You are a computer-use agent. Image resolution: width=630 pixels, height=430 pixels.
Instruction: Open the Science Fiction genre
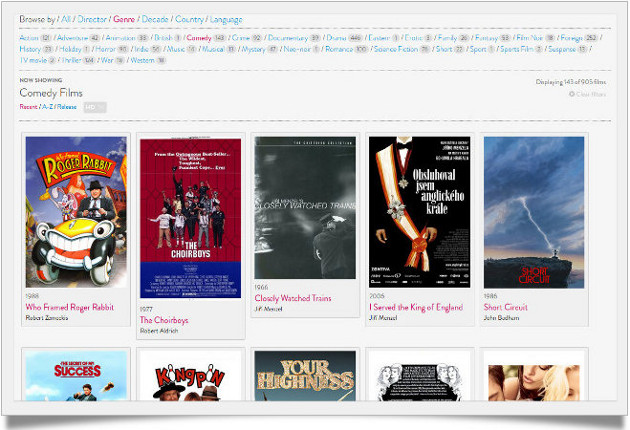[396, 49]
